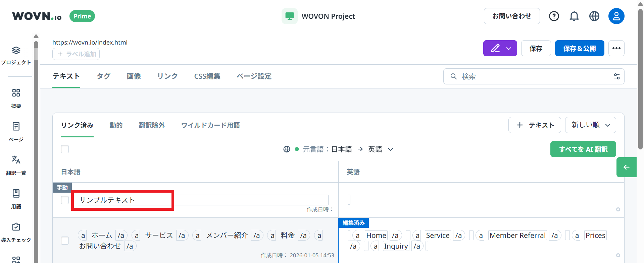Click the sidebar scroll up arrow

pos(36,36)
